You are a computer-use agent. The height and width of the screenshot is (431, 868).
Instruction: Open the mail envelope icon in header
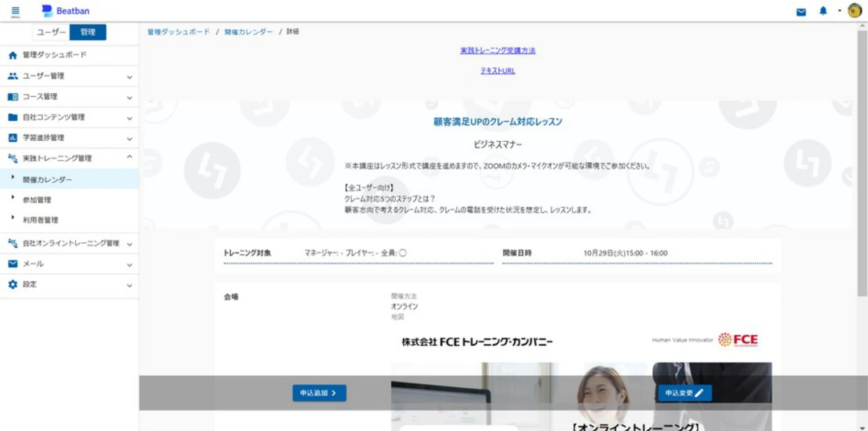coord(801,12)
